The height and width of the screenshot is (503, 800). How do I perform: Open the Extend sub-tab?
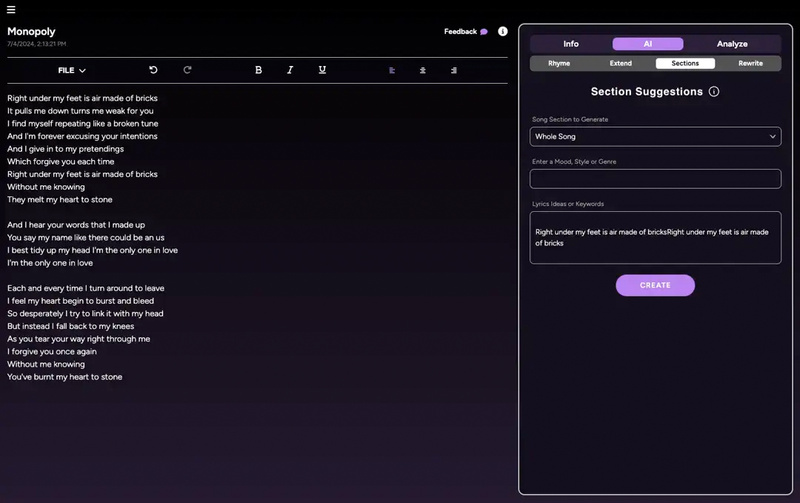620,63
